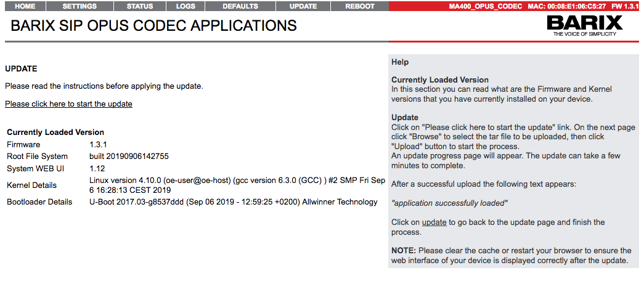Click the Root File System build number

129,157
